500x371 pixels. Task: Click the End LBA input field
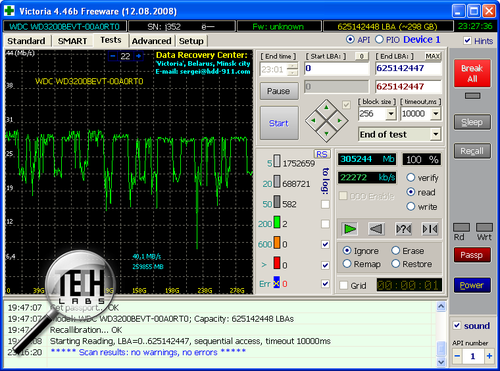point(408,68)
